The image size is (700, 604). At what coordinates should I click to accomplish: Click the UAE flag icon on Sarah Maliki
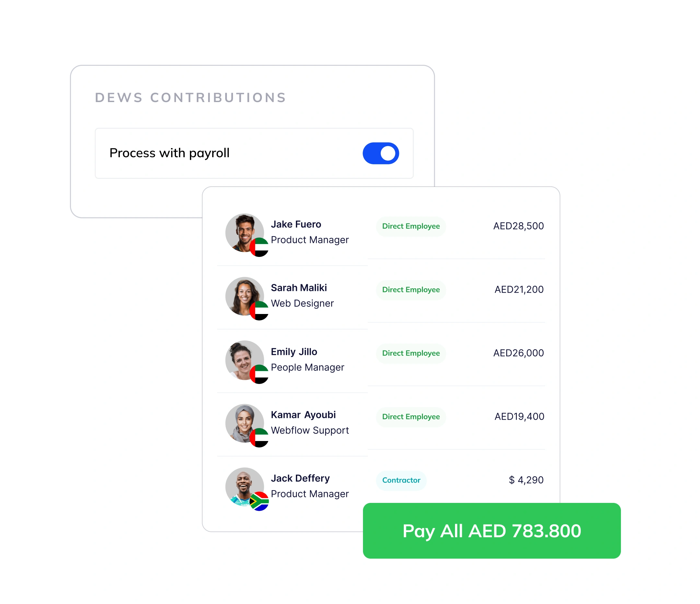pyautogui.click(x=259, y=311)
